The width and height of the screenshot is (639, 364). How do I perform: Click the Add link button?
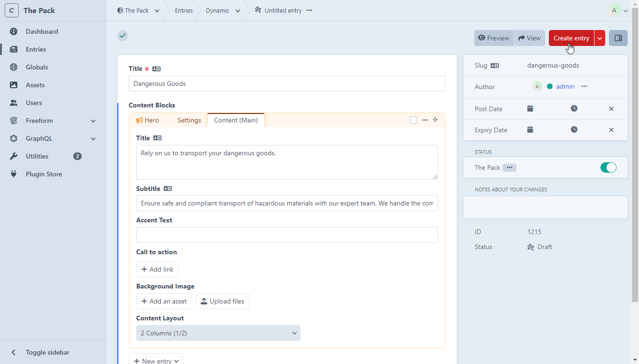point(157,269)
